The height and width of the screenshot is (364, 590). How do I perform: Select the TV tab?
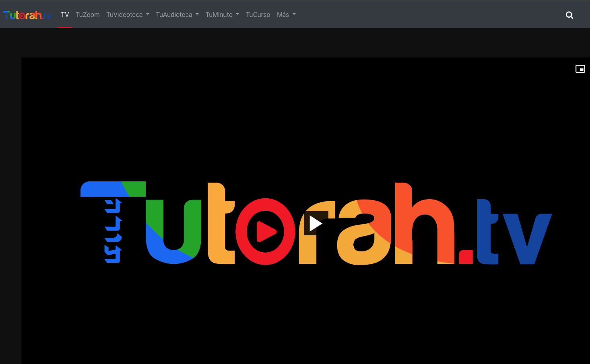(x=65, y=14)
